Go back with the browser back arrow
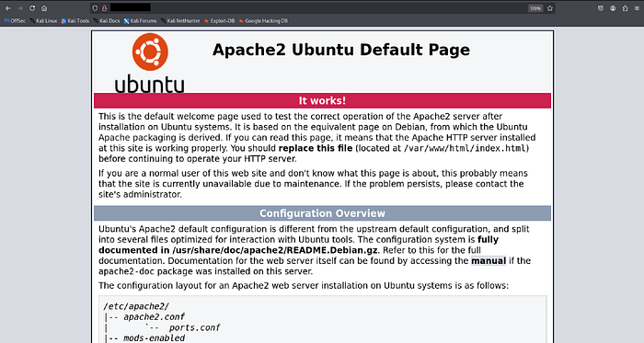 click(7, 8)
